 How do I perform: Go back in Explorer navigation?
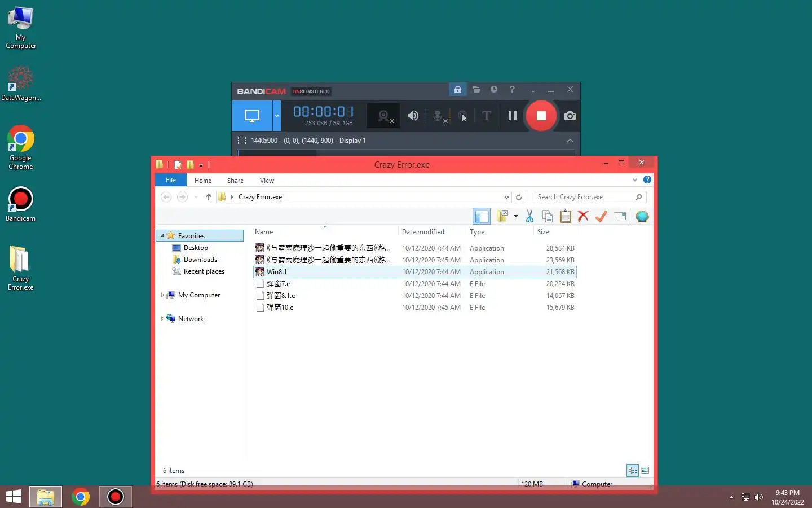pos(166,197)
